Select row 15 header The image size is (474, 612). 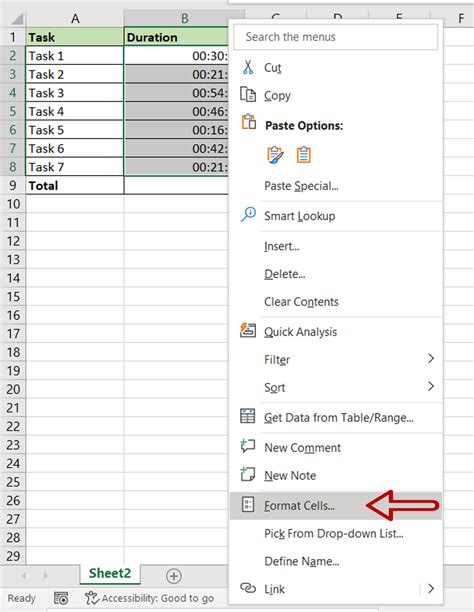click(13, 296)
